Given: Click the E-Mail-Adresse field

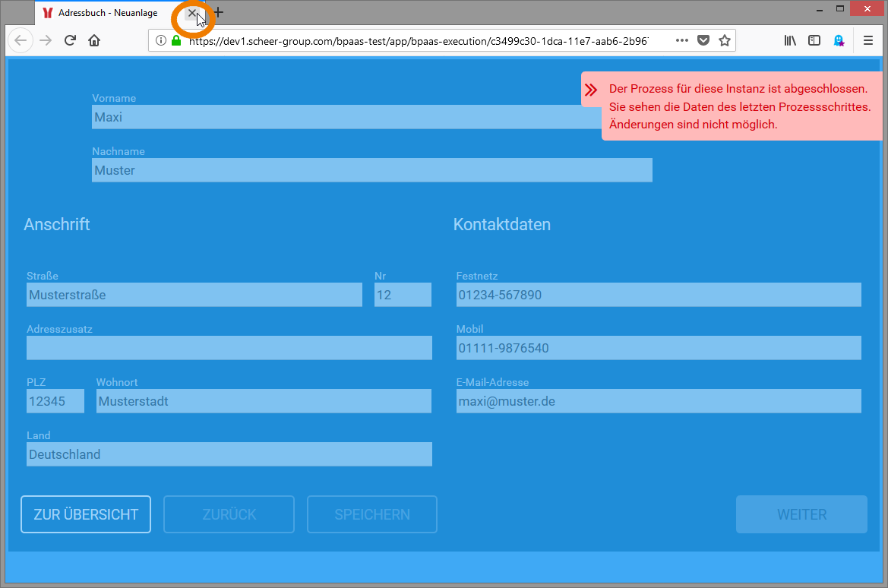Looking at the screenshot, I should pos(659,402).
